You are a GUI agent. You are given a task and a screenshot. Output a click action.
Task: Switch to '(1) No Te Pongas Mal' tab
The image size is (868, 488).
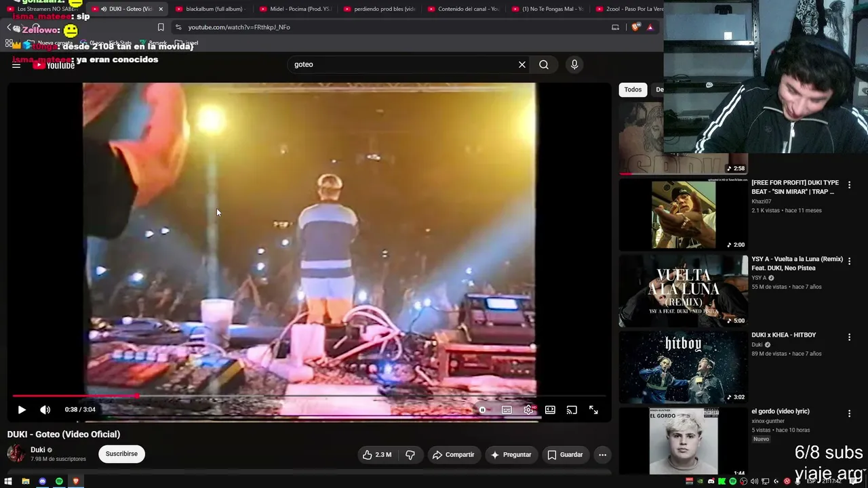tap(548, 9)
